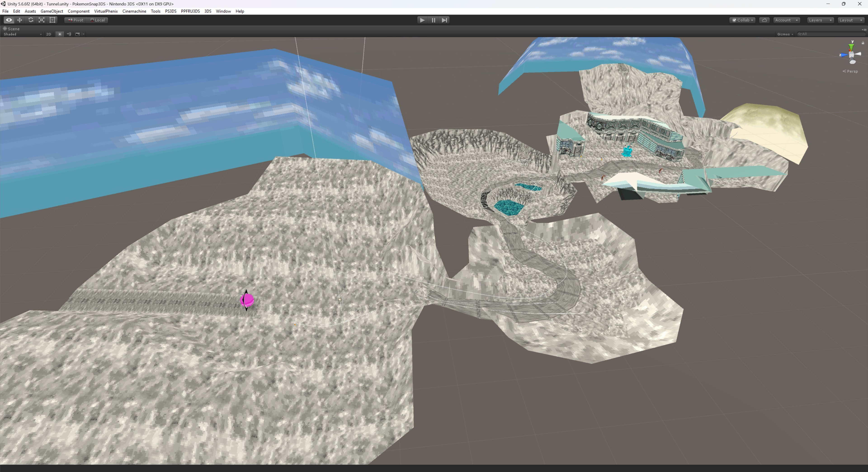Open the Shaded draw mode dropdown
868x472 pixels.
[22, 34]
